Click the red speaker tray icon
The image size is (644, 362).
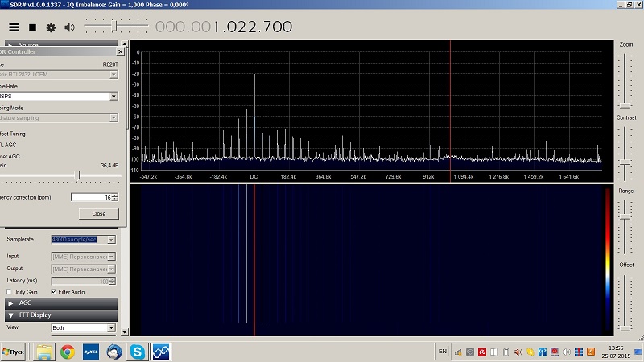coord(518,352)
